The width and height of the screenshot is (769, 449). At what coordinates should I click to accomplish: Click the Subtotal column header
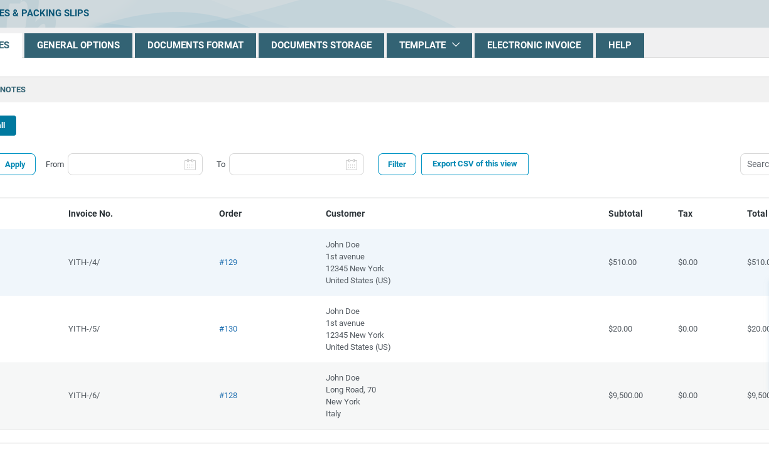pyautogui.click(x=625, y=214)
